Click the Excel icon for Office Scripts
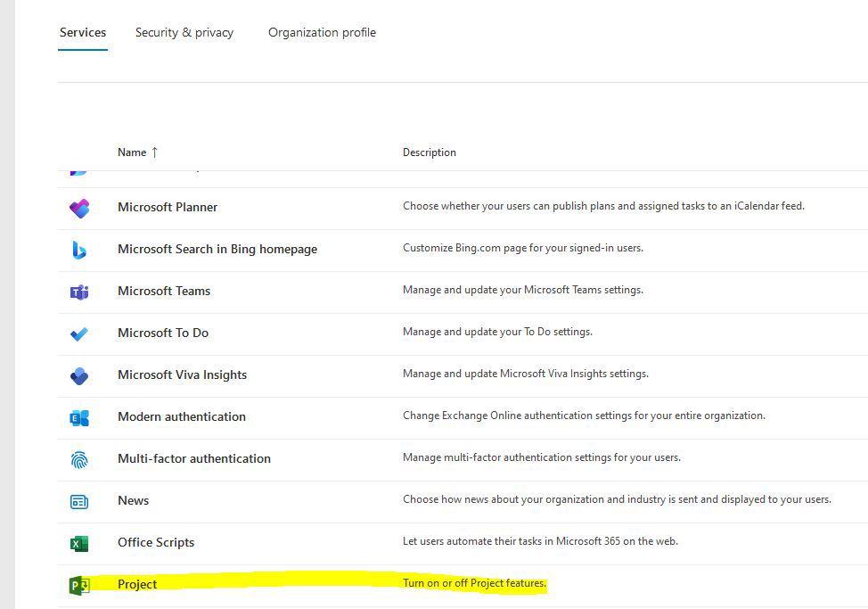The image size is (868, 609). pyautogui.click(x=79, y=544)
